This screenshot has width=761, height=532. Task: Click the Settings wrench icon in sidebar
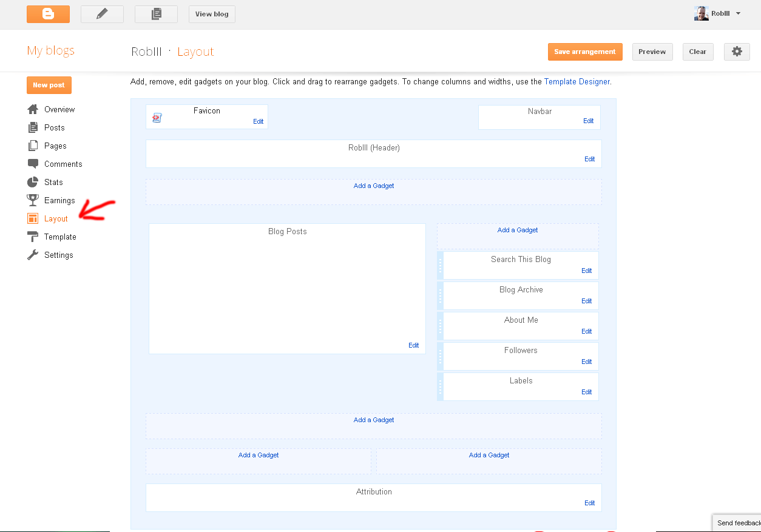[33, 255]
